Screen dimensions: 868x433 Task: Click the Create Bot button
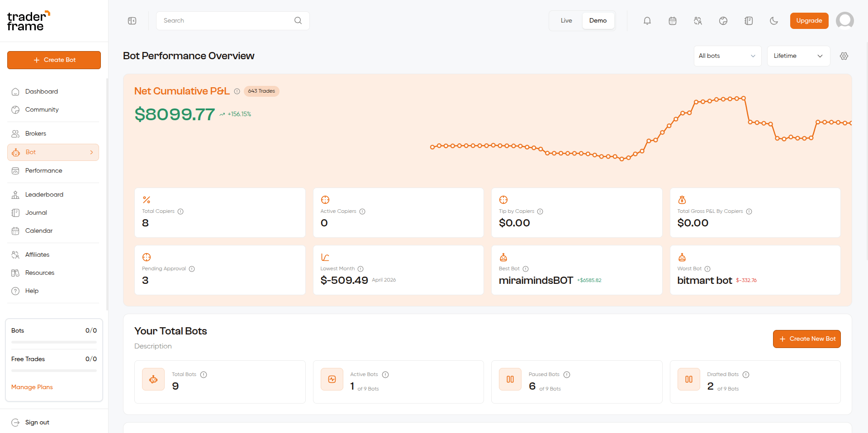(x=54, y=60)
